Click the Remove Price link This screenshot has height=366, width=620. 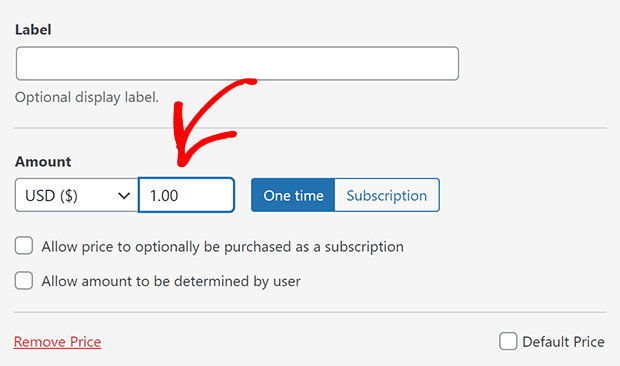[x=57, y=342]
